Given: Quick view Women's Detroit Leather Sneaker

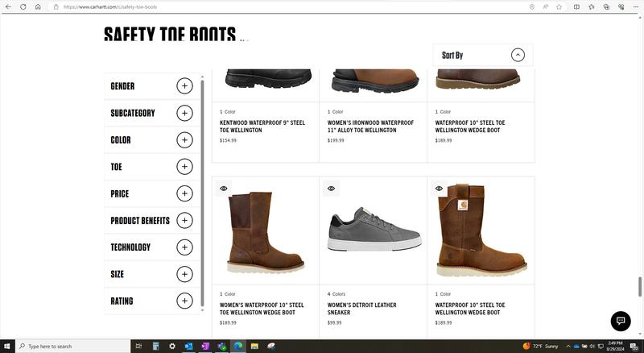Looking at the screenshot, I should pyautogui.click(x=331, y=189).
